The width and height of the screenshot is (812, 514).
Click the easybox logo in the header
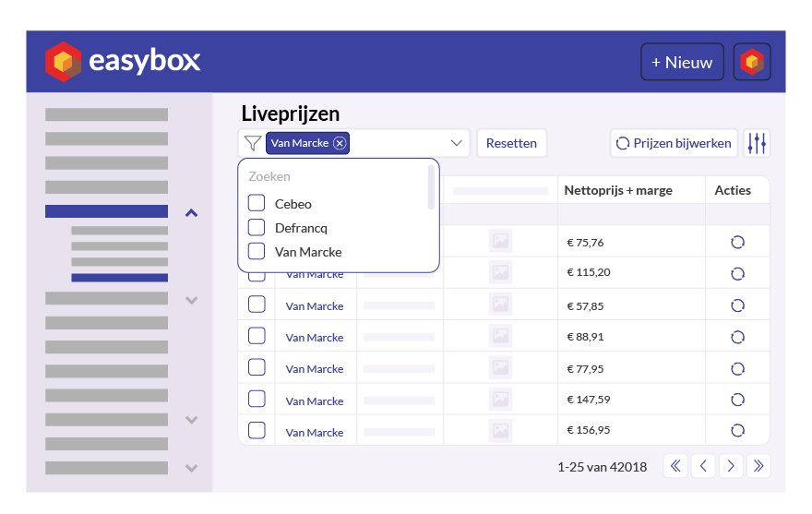(x=122, y=62)
